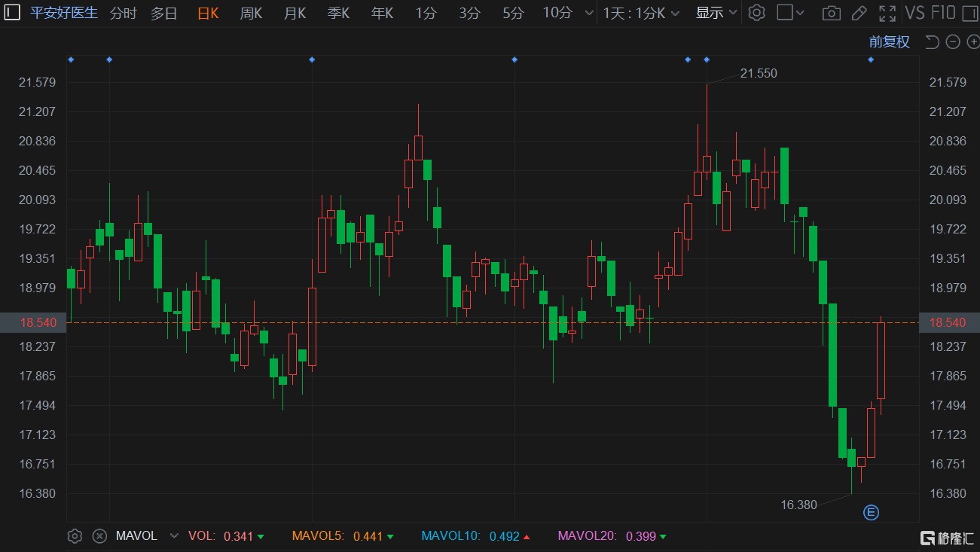Expand the 1天:1分K interval dropdown
This screenshot has width=980, height=552.
point(640,13)
